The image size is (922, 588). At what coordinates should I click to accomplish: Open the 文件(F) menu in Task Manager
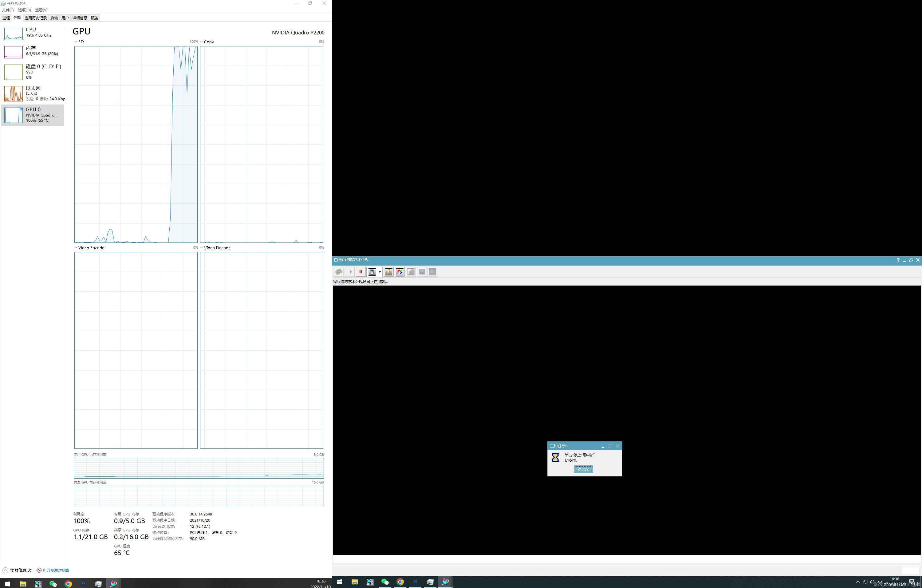pyautogui.click(x=8, y=10)
